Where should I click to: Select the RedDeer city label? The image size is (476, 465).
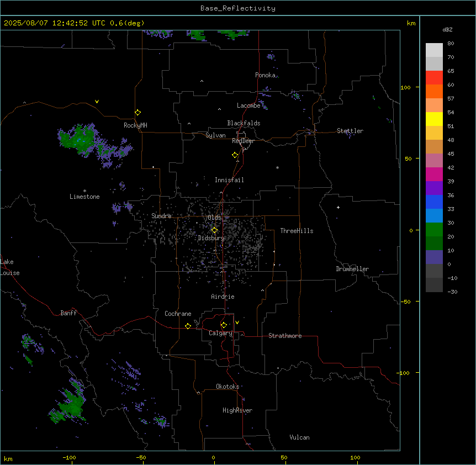(x=243, y=141)
